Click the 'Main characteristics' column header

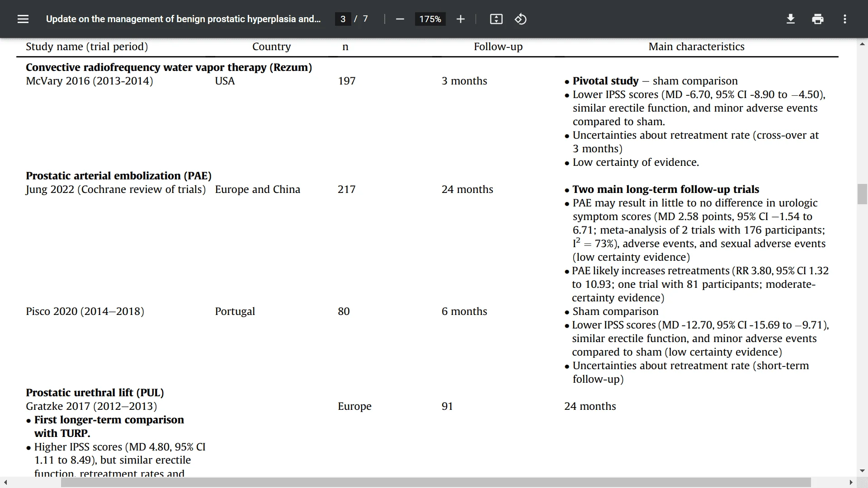pos(696,47)
